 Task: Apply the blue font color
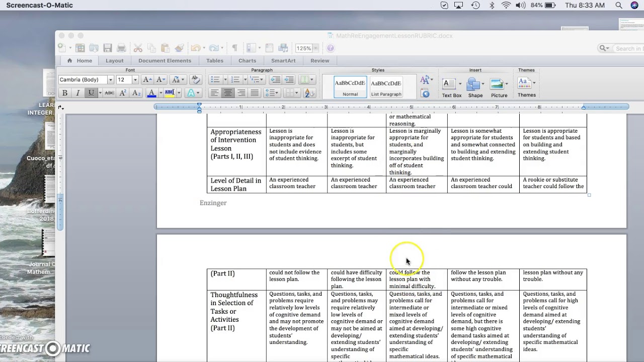pyautogui.click(x=151, y=93)
